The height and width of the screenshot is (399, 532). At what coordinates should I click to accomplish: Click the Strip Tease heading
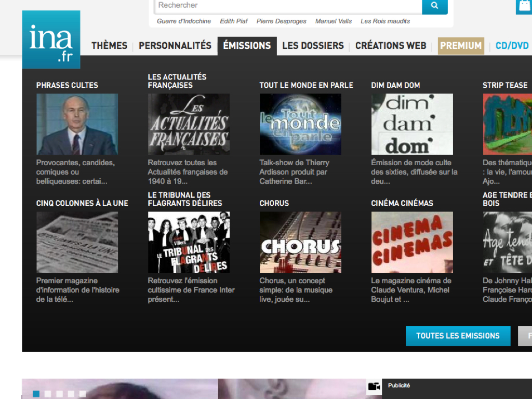(x=505, y=85)
